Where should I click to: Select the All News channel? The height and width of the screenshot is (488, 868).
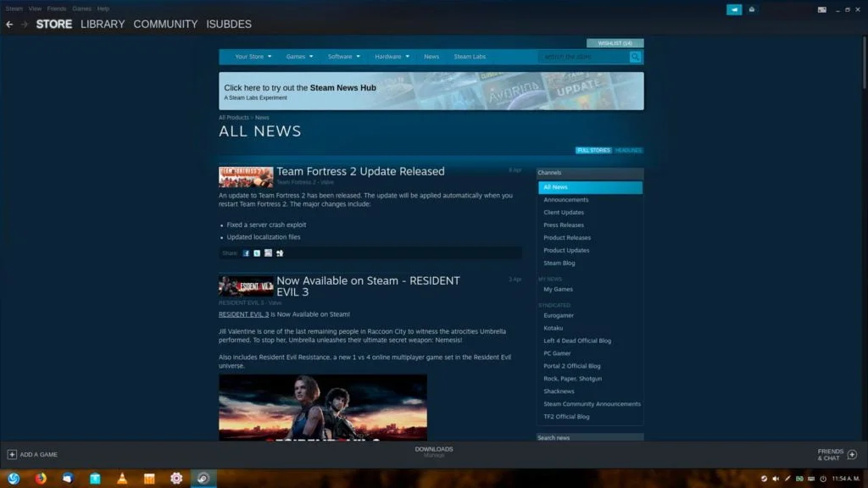pyautogui.click(x=590, y=187)
